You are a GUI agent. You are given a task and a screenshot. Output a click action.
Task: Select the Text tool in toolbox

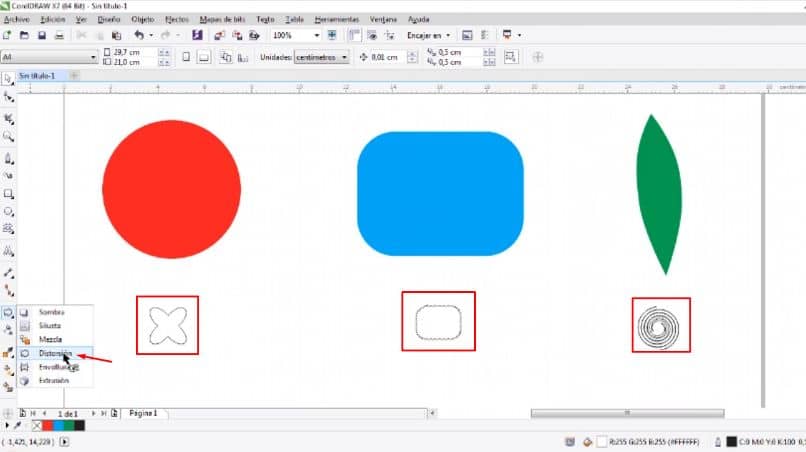[8, 251]
